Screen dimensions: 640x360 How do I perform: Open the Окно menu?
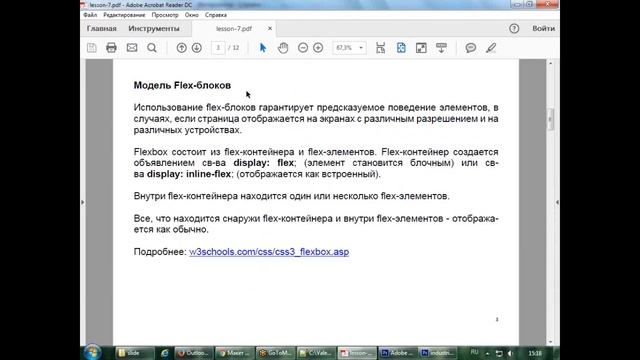[191, 15]
